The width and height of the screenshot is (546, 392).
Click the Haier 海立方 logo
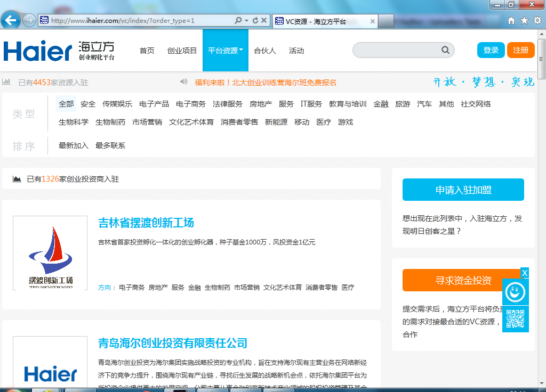click(59, 51)
